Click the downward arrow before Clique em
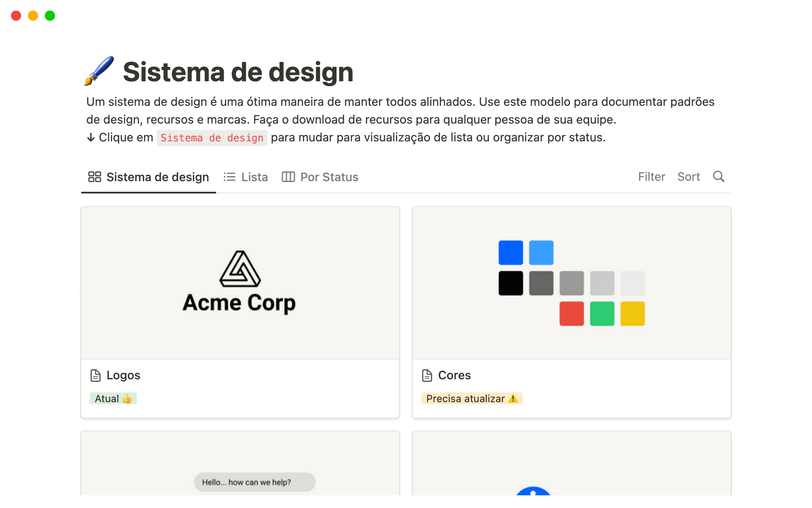Screen dimensions: 812x508 (91, 137)
